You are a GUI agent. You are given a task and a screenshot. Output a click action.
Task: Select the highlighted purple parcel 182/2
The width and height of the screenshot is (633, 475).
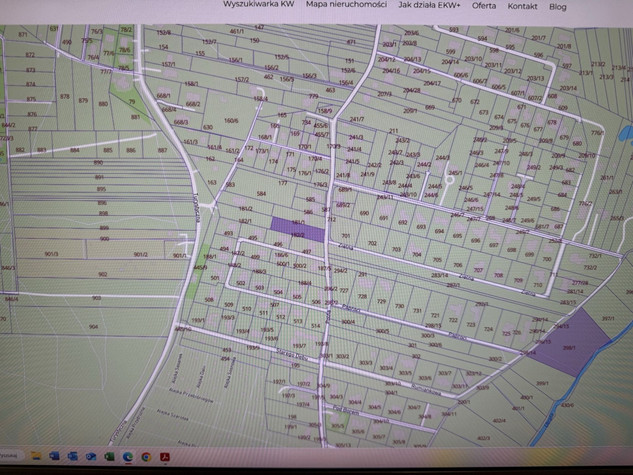[297, 229]
